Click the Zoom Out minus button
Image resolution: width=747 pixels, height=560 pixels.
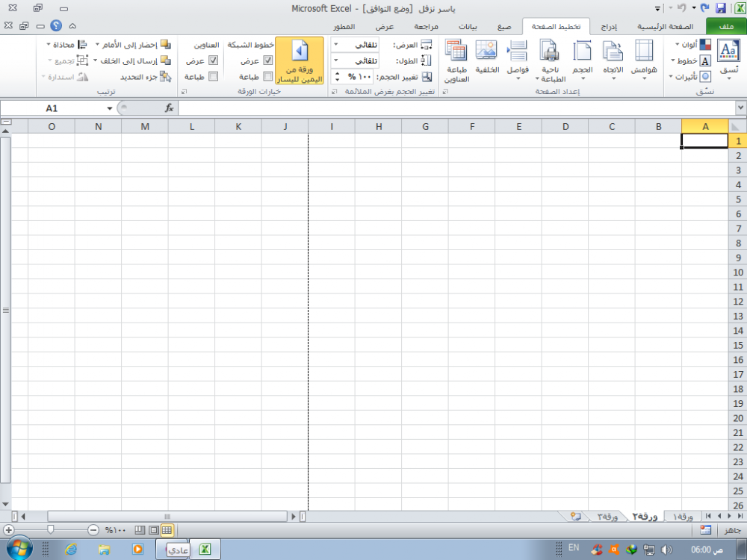tap(93, 529)
